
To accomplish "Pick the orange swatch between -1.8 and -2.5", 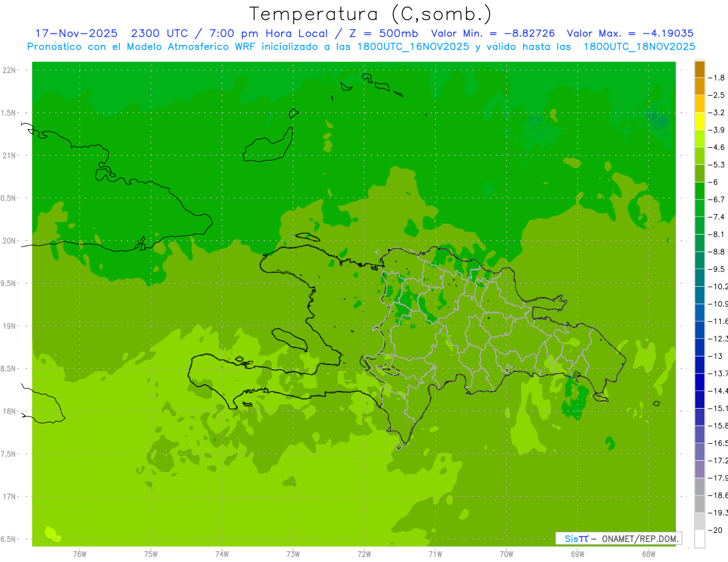I will (700, 86).
